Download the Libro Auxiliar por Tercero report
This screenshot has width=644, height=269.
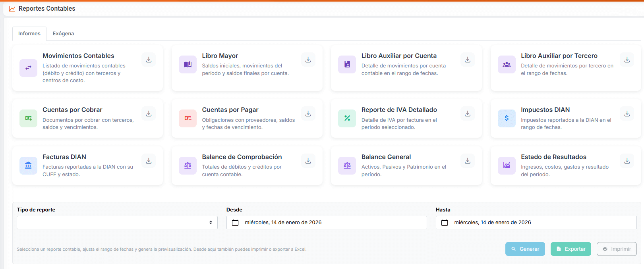(627, 60)
